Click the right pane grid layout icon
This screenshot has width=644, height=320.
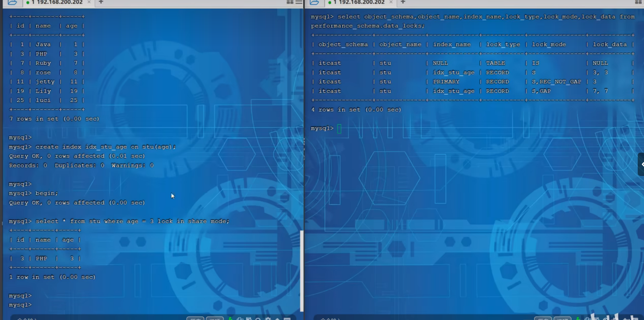click(x=638, y=2)
